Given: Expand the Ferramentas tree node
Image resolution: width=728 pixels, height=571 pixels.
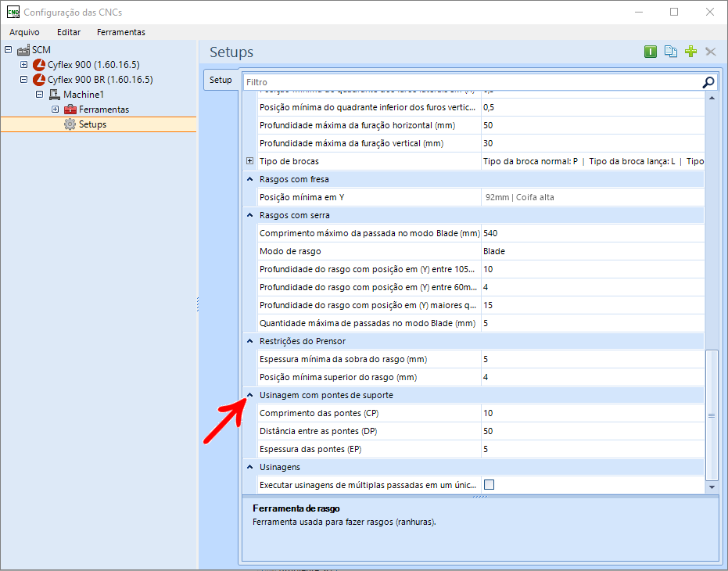Looking at the screenshot, I should point(56,110).
